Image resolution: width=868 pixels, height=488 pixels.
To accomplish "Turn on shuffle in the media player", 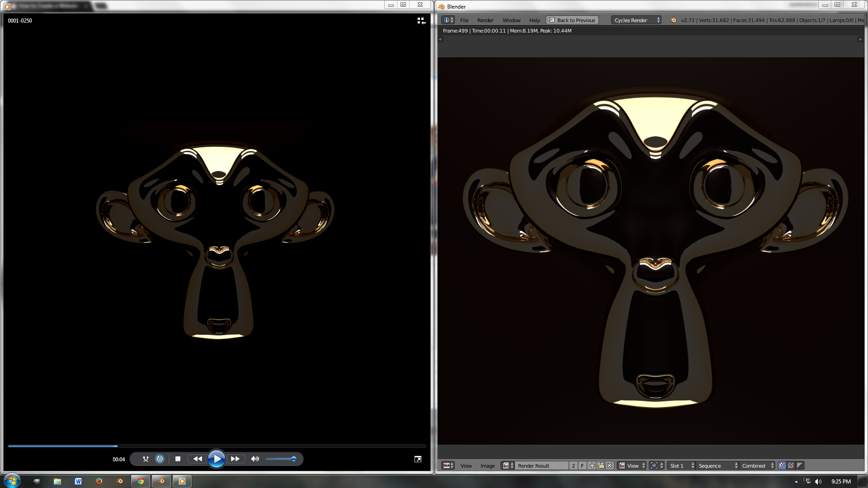I will (x=146, y=459).
